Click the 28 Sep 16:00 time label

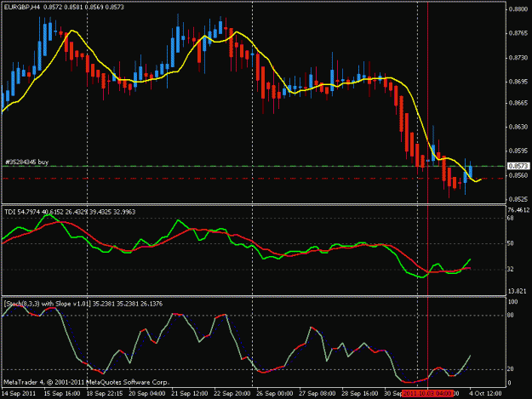pyautogui.click(x=360, y=394)
